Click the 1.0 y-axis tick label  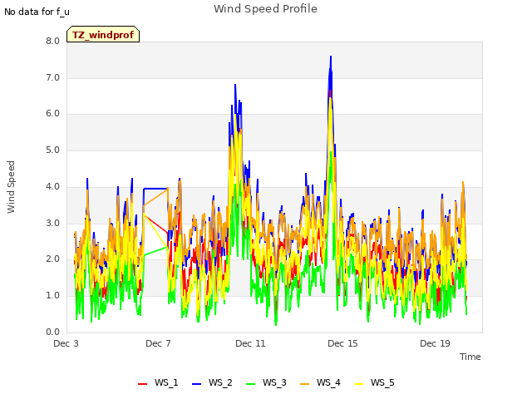(x=52, y=296)
